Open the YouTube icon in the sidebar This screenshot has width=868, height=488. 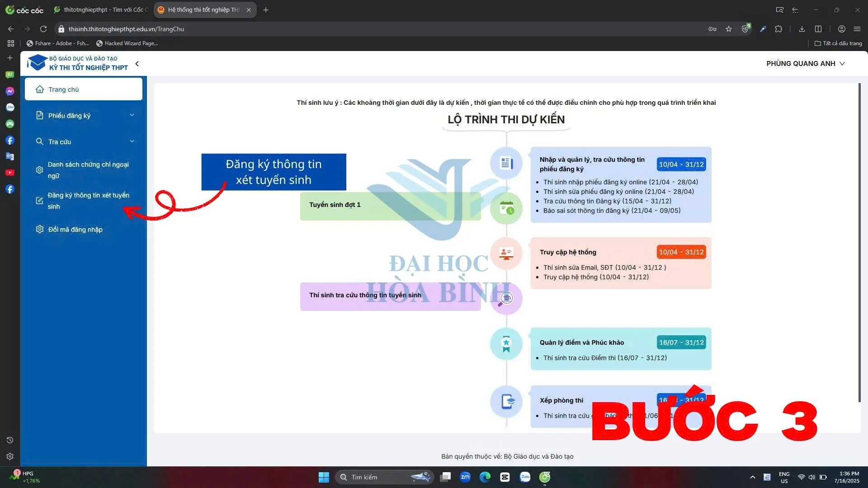pyautogui.click(x=10, y=173)
